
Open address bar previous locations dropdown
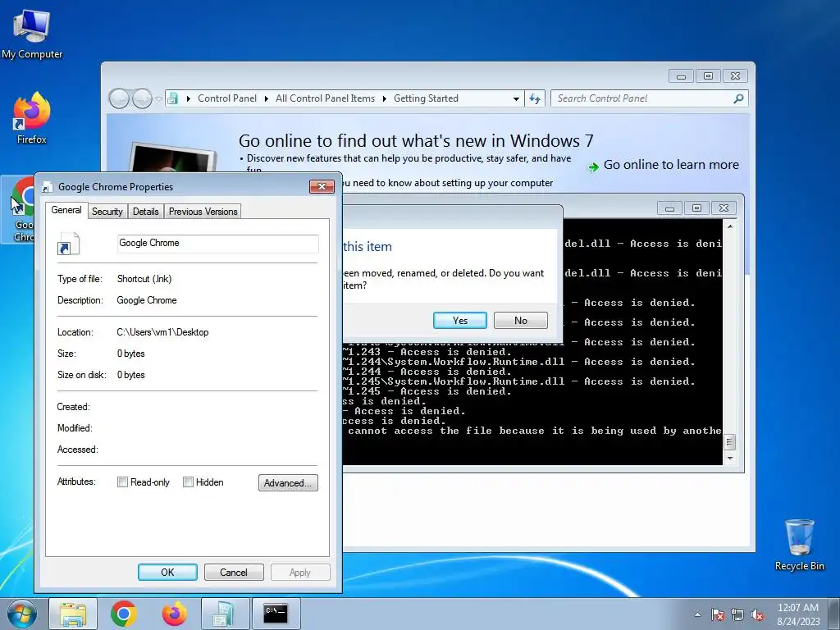[x=516, y=98]
